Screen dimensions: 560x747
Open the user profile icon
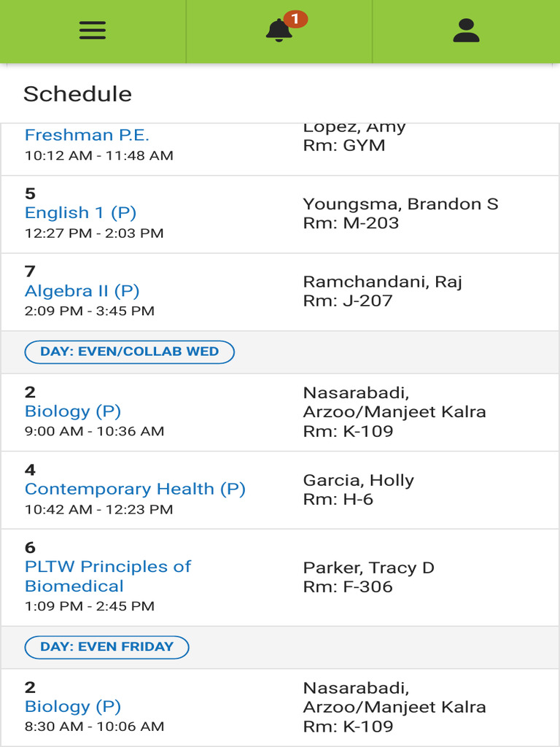[466, 30]
